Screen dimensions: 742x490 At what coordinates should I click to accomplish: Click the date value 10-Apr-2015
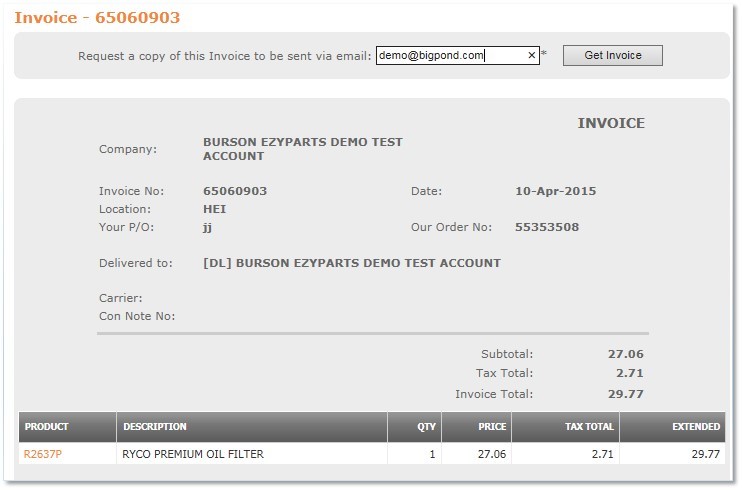click(556, 191)
